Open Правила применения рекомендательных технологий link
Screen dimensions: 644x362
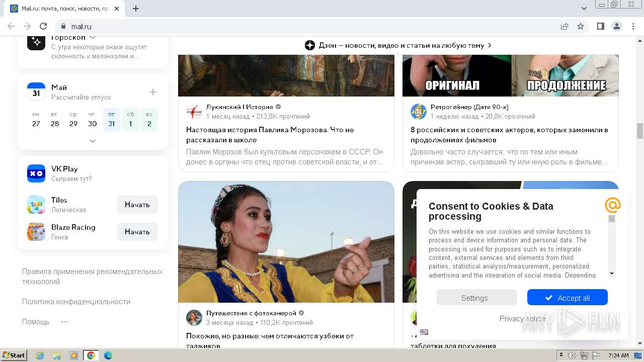tap(93, 277)
